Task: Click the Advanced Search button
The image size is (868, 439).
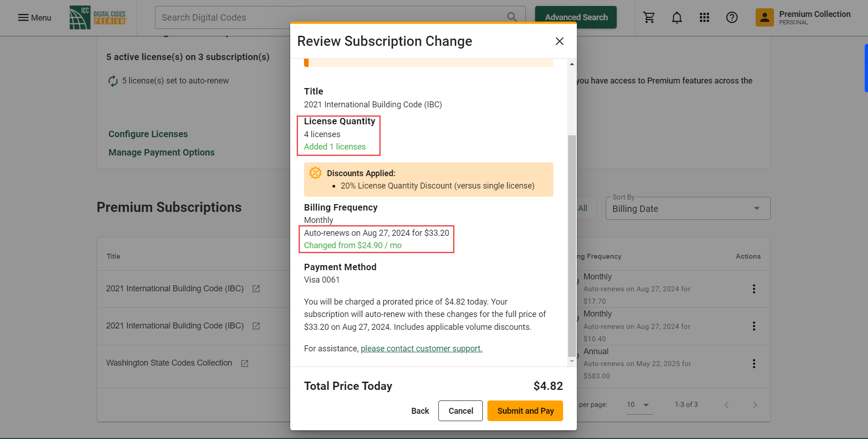Action: coord(576,17)
